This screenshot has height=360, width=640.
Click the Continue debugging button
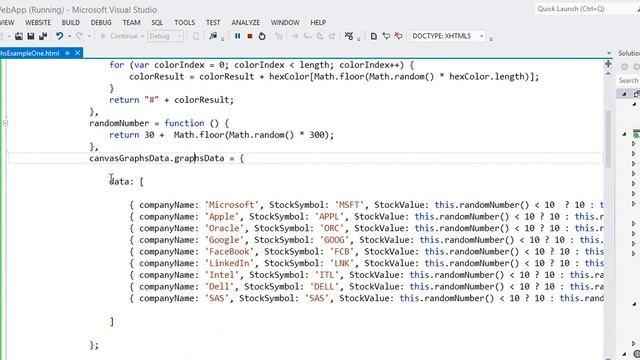(x=119, y=36)
